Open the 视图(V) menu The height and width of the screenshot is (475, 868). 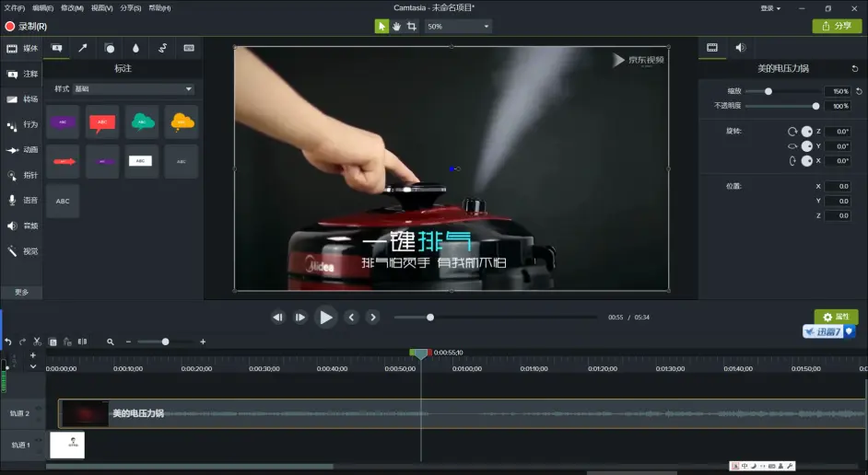tap(102, 7)
